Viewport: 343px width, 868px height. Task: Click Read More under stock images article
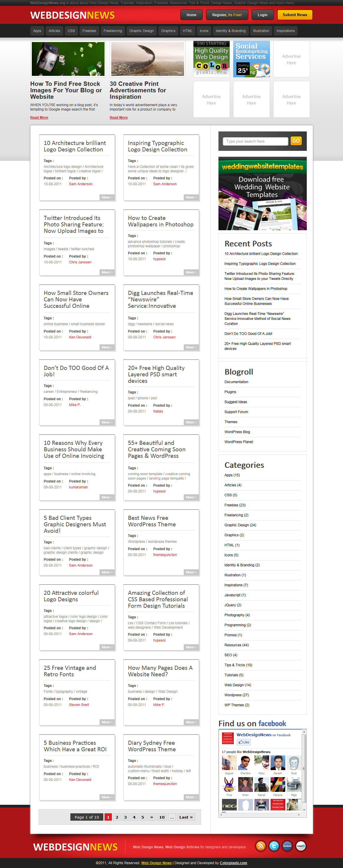pos(39,118)
